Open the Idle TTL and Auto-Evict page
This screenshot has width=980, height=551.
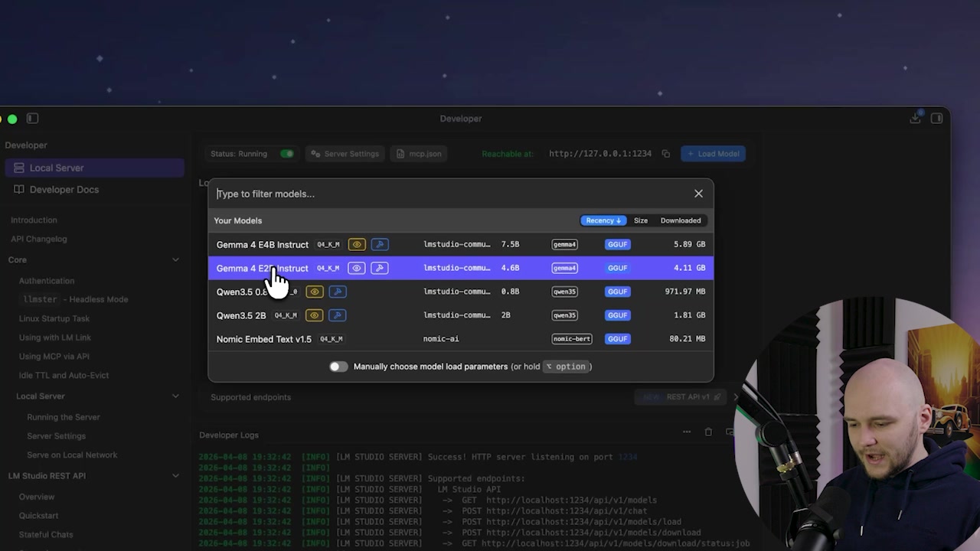[x=64, y=375]
